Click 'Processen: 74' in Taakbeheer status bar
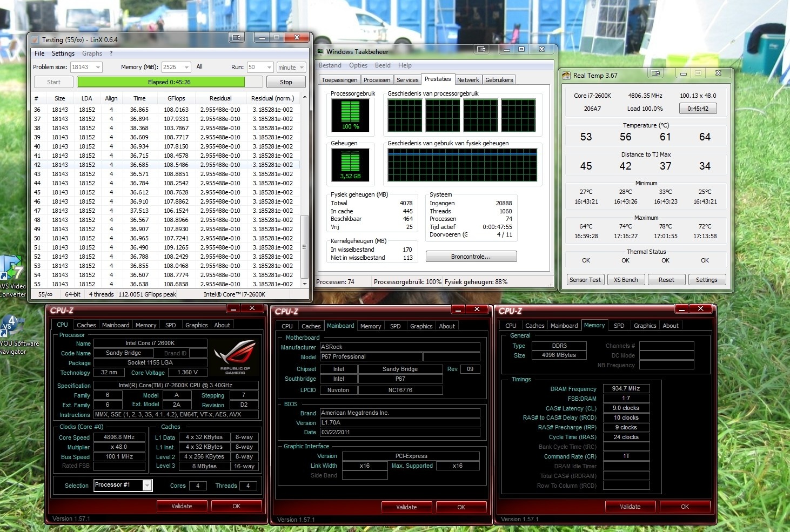The width and height of the screenshot is (790, 532). 335,282
